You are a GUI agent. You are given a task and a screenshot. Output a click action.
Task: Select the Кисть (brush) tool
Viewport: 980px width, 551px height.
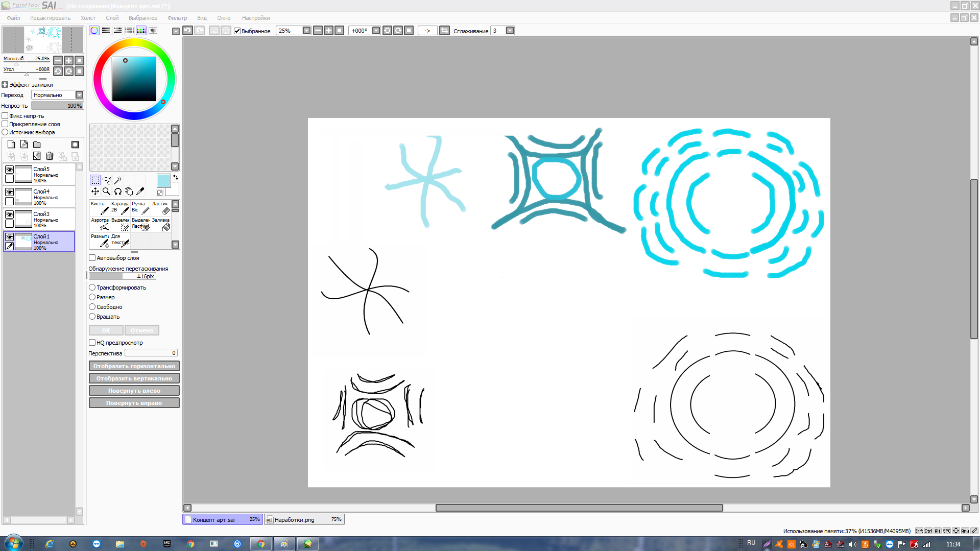pos(100,207)
